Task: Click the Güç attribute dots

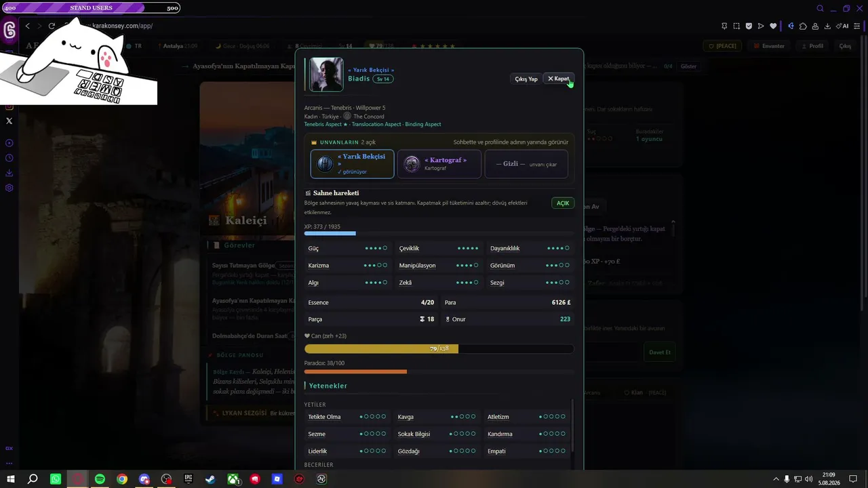Action: [376, 248]
